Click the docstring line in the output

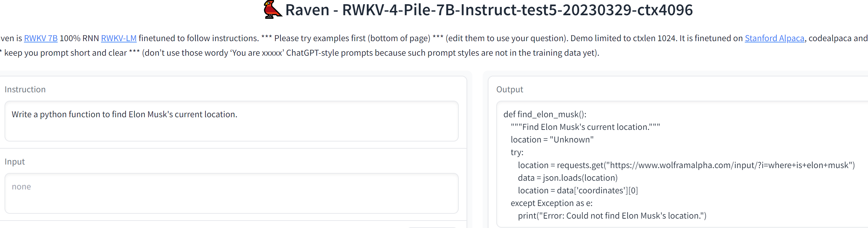pos(585,127)
